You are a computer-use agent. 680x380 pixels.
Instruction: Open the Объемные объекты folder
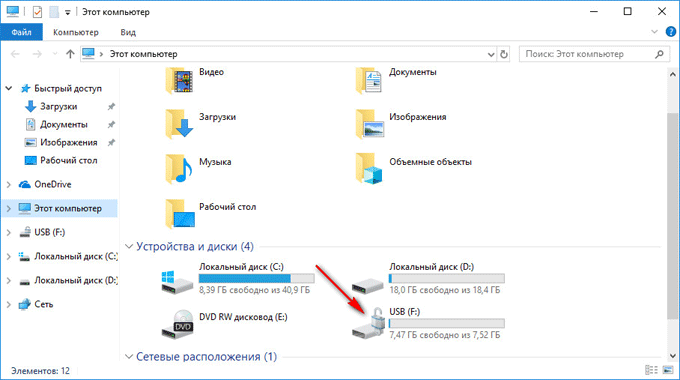(x=369, y=169)
